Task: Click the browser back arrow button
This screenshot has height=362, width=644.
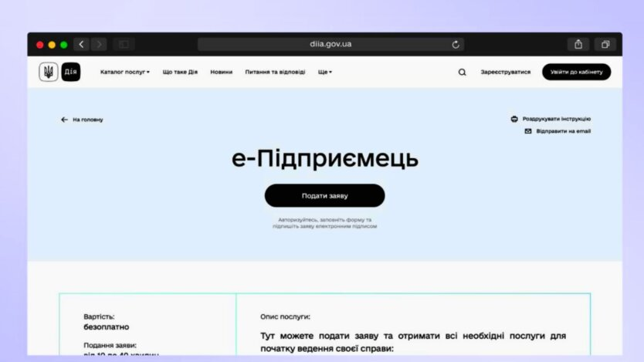Action: 81,44
